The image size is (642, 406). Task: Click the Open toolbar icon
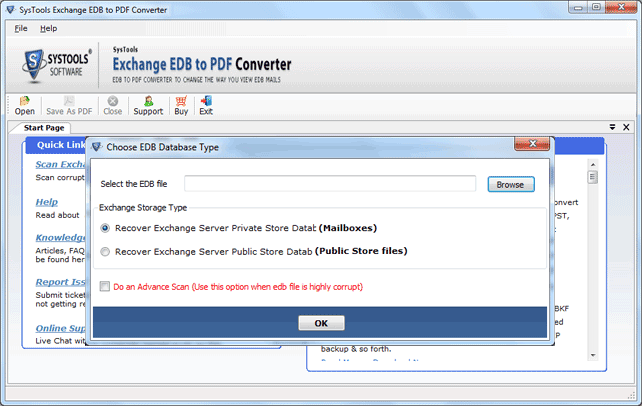(x=25, y=106)
